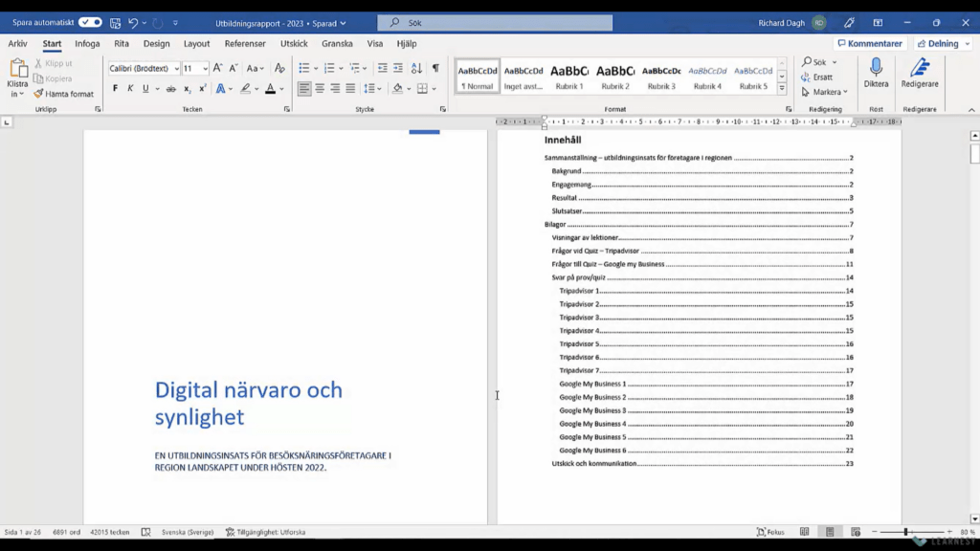Toggle strikethrough formatting

(x=170, y=89)
